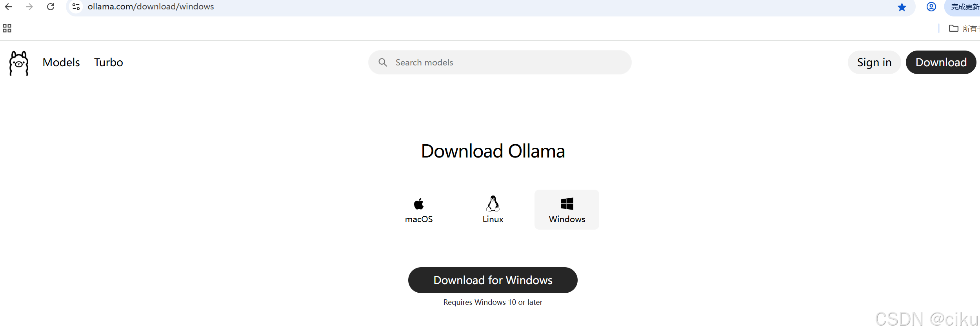Click the 完成更新 update button
The width and height of the screenshot is (980, 335).
(963, 7)
